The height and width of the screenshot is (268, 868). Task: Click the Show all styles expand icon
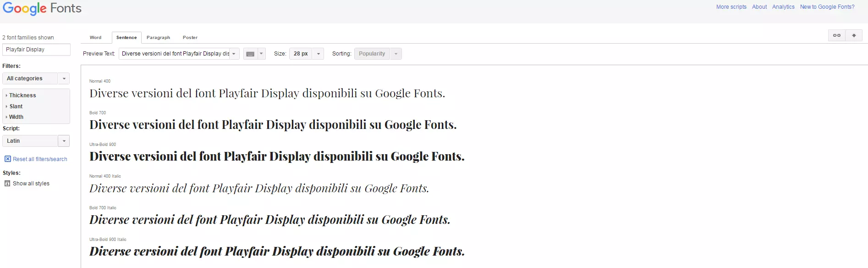pos(7,184)
